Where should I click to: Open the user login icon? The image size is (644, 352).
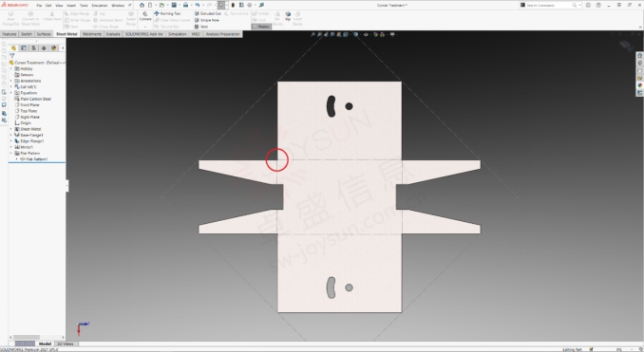[588, 5]
